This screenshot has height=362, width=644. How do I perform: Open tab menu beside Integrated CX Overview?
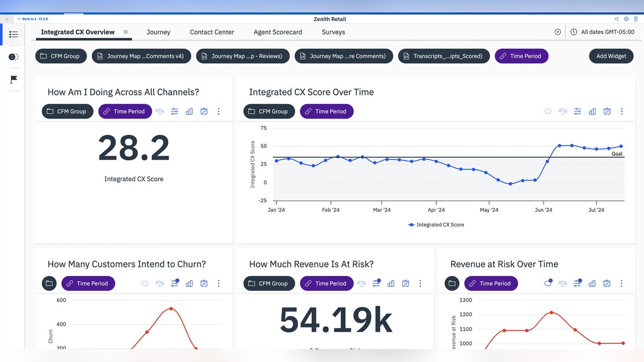126,32
